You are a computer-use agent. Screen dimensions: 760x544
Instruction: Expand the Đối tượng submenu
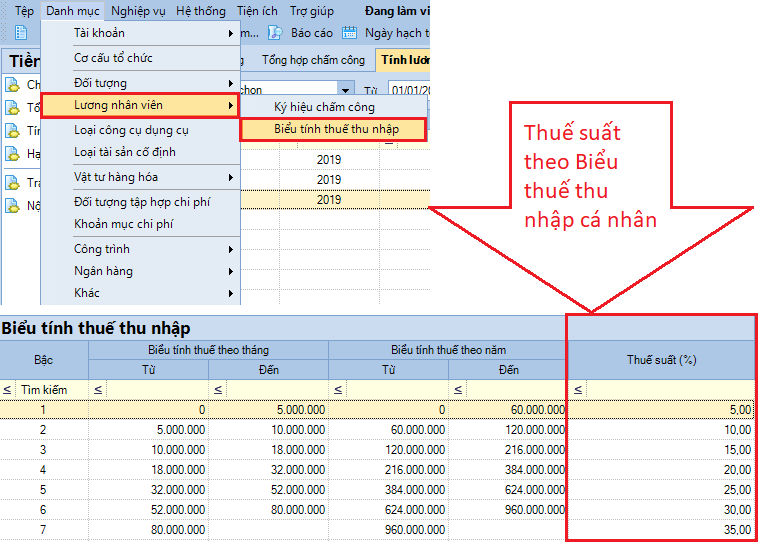(141, 83)
